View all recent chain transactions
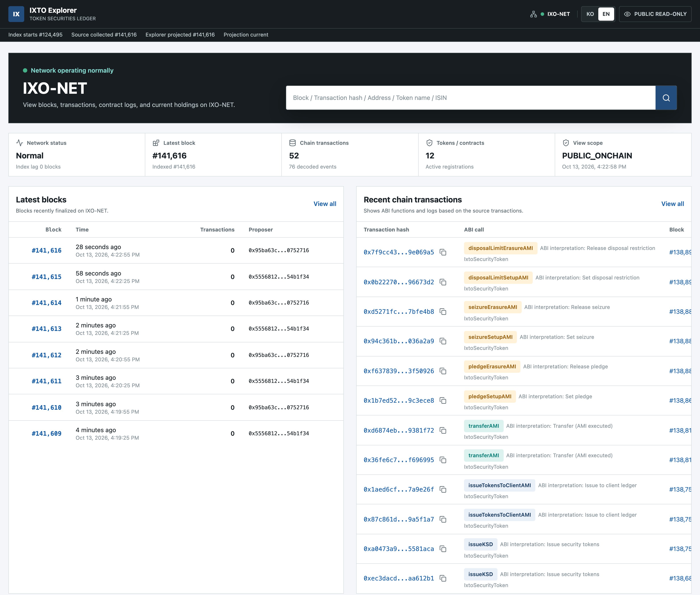Screen dimensions: 700x595 click(x=673, y=204)
